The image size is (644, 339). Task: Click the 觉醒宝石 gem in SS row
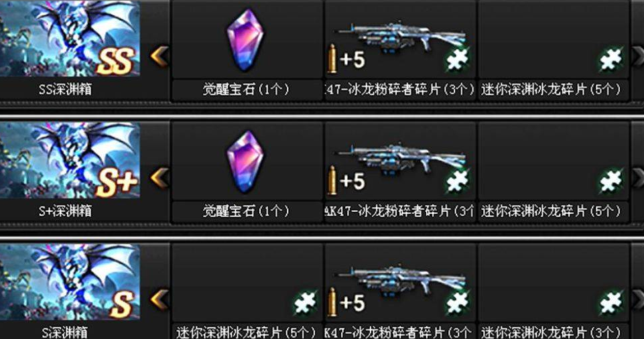(x=245, y=40)
